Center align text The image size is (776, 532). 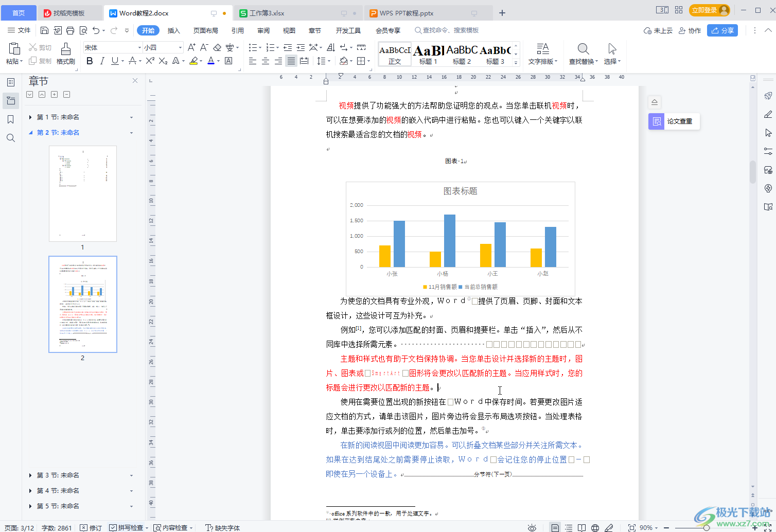click(266, 61)
